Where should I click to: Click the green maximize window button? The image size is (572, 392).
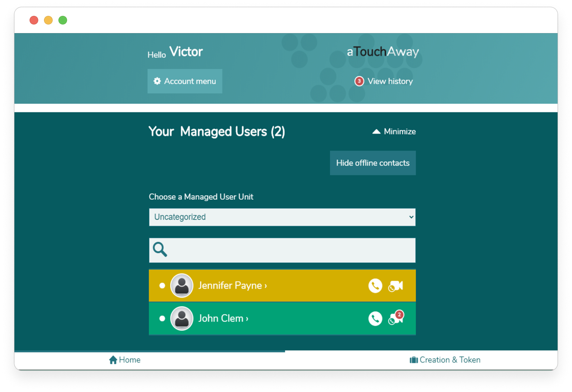pos(63,20)
